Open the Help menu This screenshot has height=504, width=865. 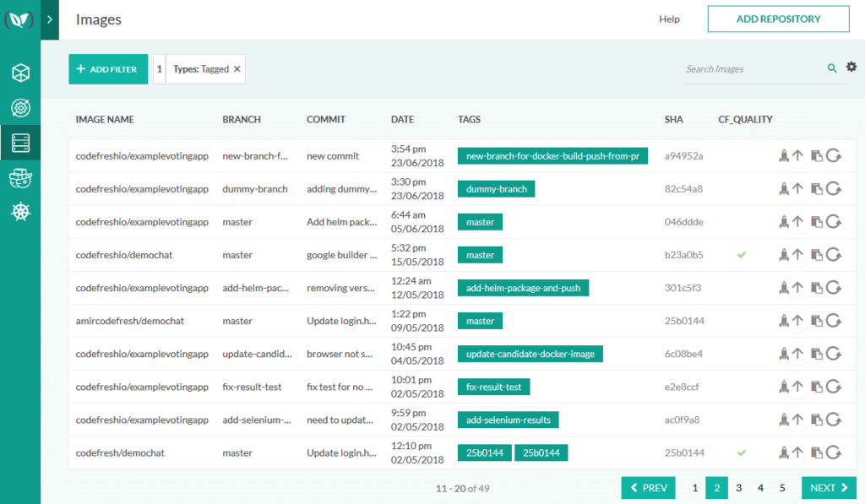(x=669, y=19)
